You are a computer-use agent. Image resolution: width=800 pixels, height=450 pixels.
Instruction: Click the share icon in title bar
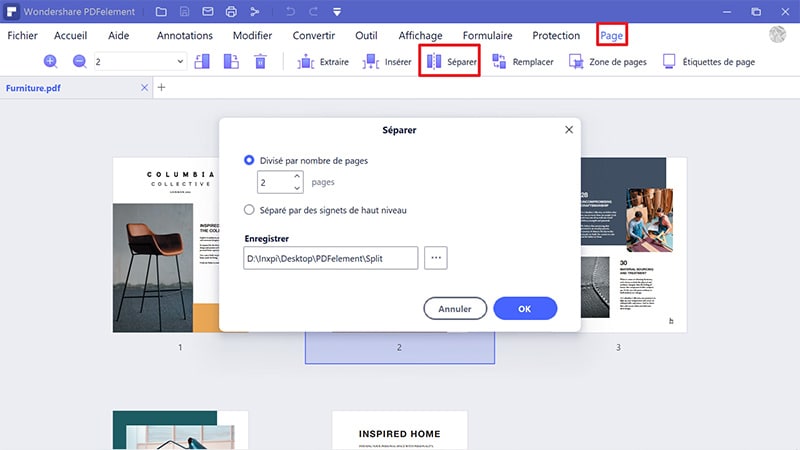[255, 11]
